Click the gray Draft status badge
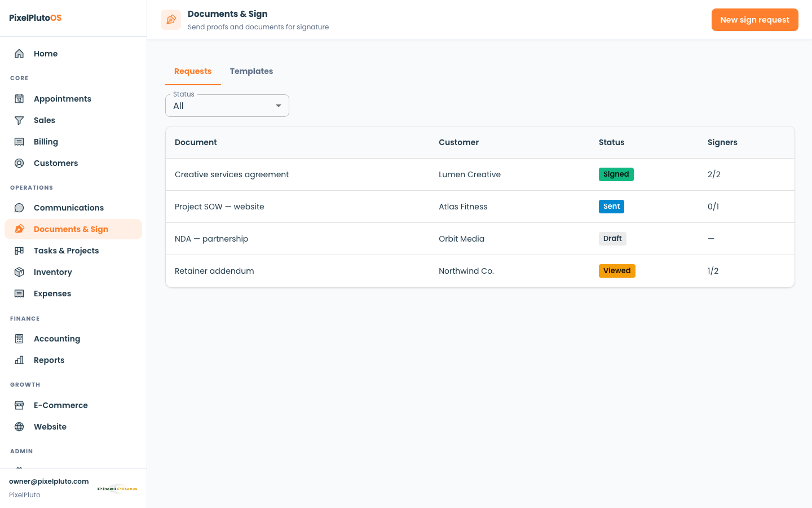Viewport: 812px width, 508px height. pyautogui.click(x=612, y=239)
